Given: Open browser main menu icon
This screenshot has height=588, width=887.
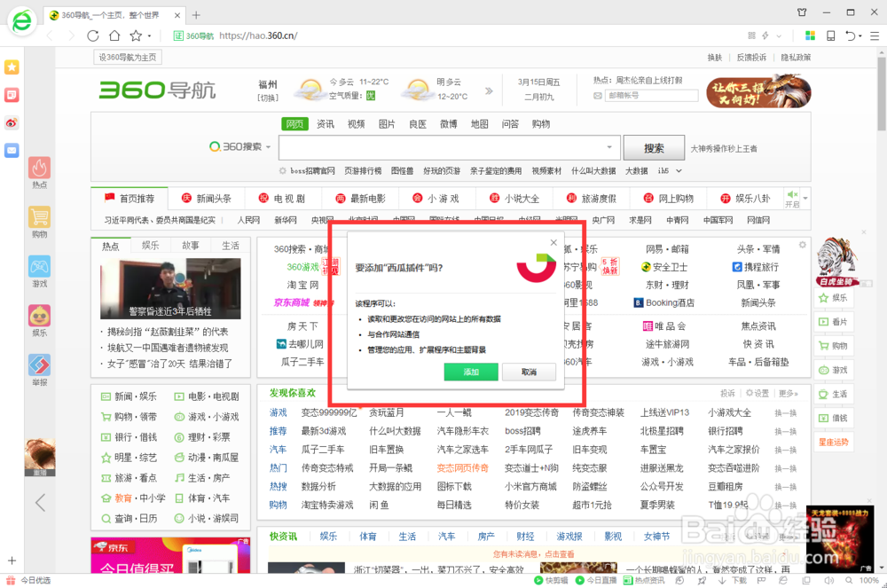Looking at the screenshot, I should [875, 35].
